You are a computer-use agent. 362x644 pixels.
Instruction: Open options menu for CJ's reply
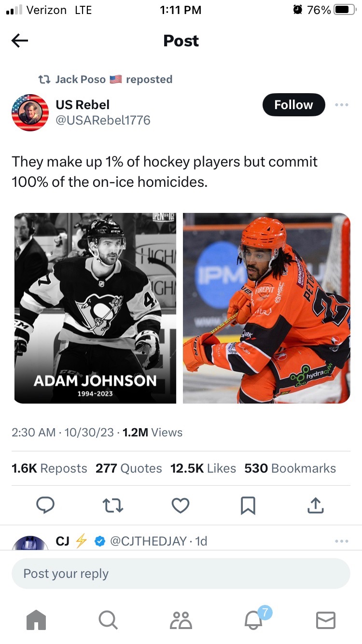tap(341, 541)
